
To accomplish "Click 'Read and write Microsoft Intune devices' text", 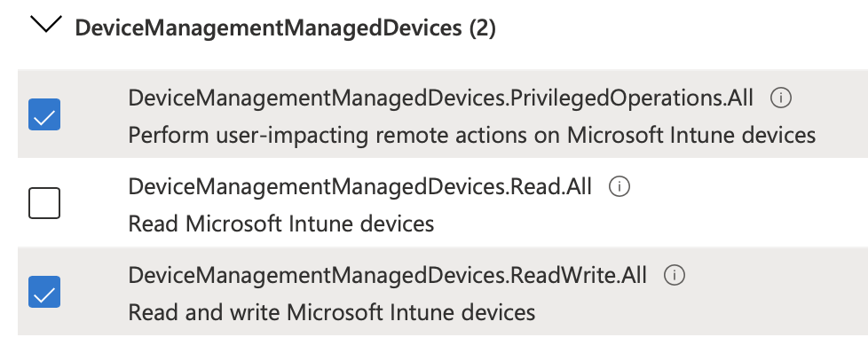I will pos(332,312).
